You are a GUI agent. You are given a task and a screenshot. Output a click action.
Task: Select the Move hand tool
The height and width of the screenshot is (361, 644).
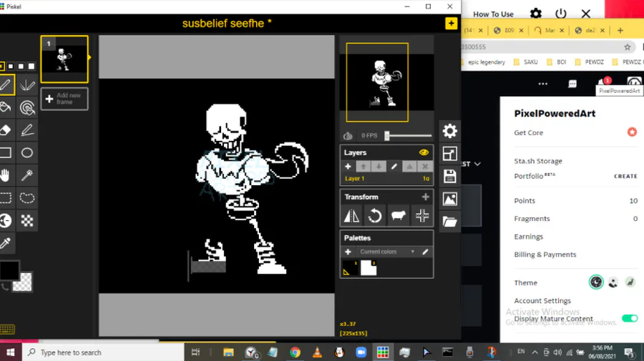coord(6,175)
